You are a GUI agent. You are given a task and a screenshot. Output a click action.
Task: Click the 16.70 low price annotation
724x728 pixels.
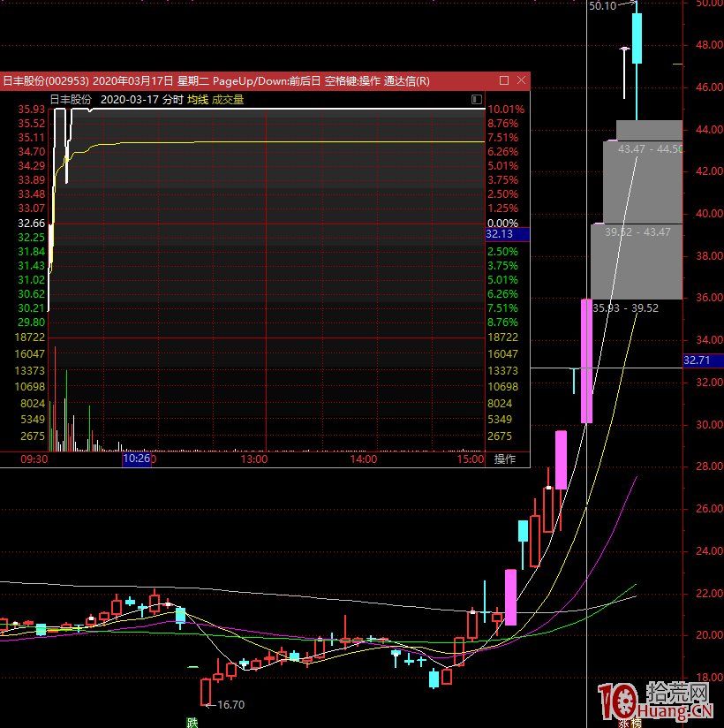[x=230, y=705]
